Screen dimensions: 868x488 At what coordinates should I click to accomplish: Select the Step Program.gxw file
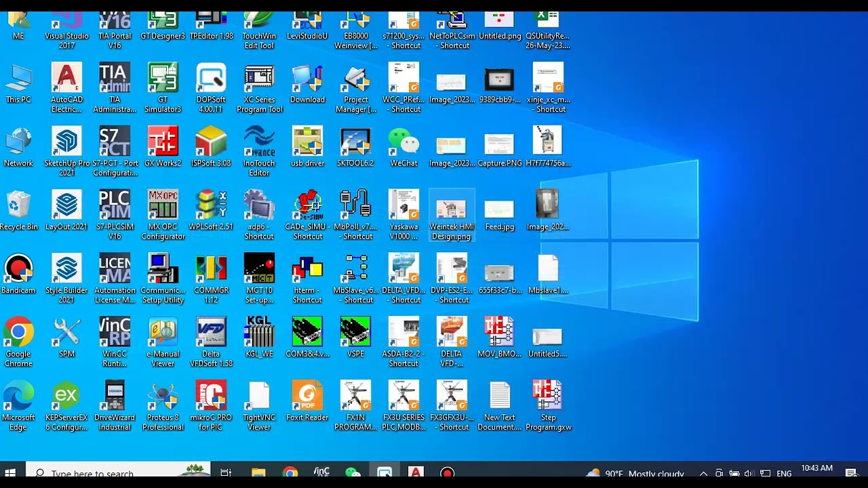tap(548, 406)
